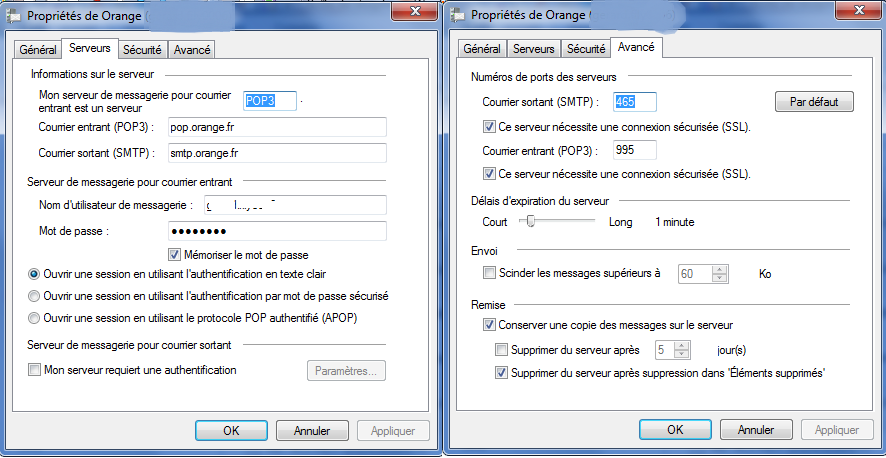The width and height of the screenshot is (886, 458).
Task: Select Avancé tab in right window
Action: tap(636, 48)
